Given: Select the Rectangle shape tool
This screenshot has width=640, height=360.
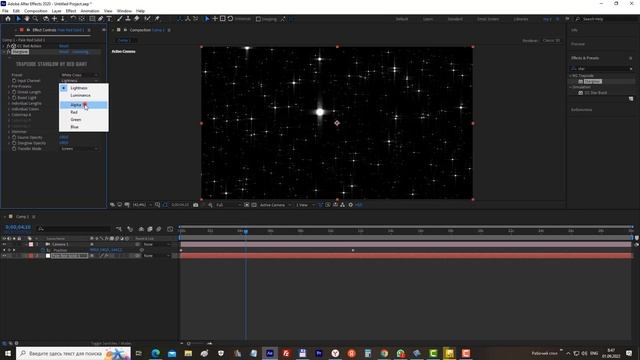Looking at the screenshot, I should [92, 19].
